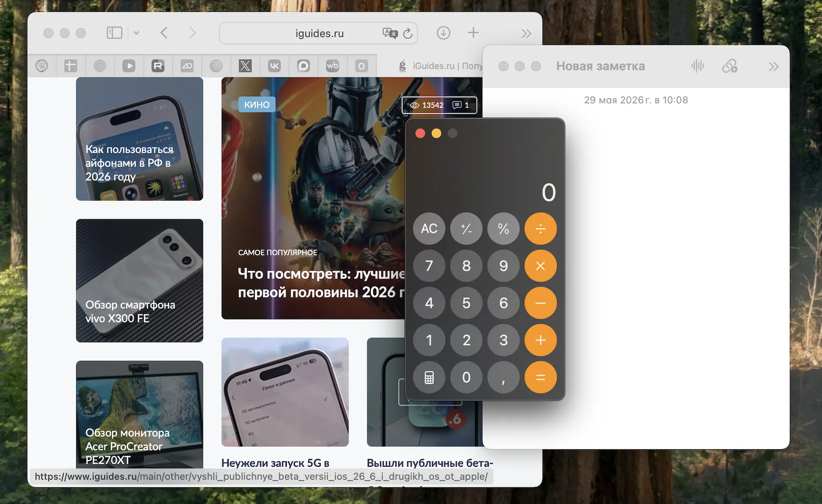Image resolution: width=822 pixels, height=504 pixels.
Task: Tap the 8 key in Calculator
Action: [x=466, y=266]
